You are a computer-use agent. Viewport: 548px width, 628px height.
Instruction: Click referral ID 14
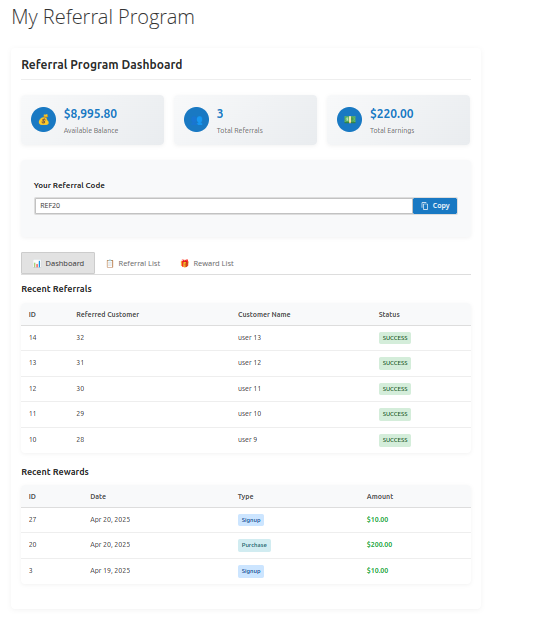click(x=32, y=338)
